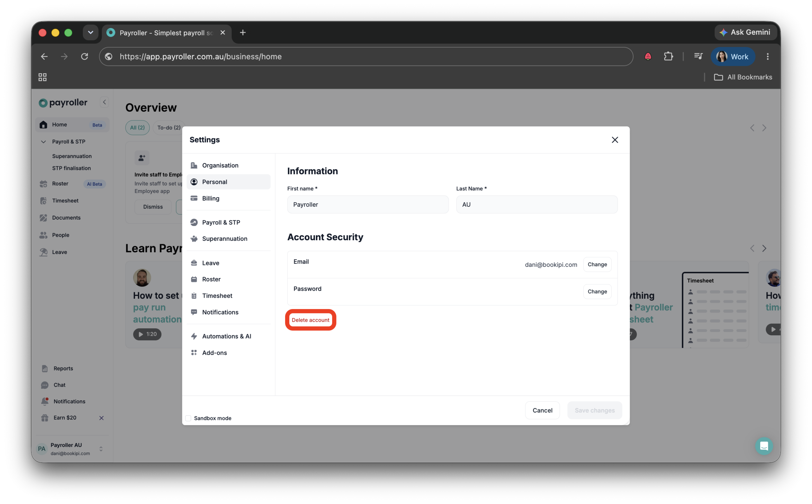Click the Save changes button
Image resolution: width=812 pixels, height=504 pixels.
595,410
